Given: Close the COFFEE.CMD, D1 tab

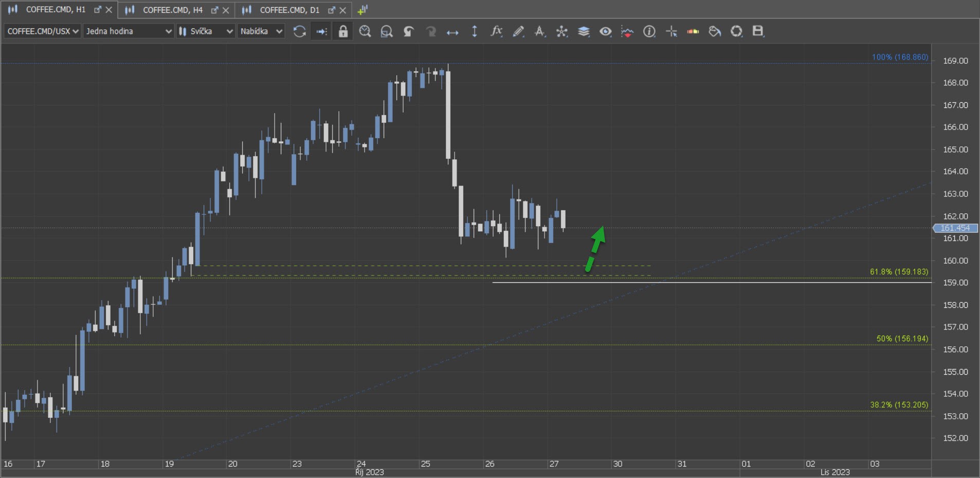Looking at the screenshot, I should pyautogui.click(x=343, y=10).
